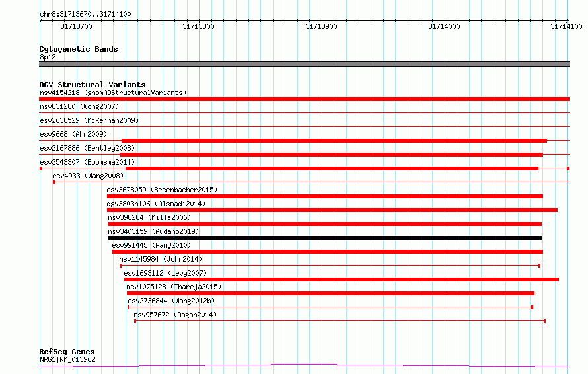Click the 8p12 band label
Image resolution: width=588 pixels, height=374 pixels.
pyautogui.click(x=48, y=57)
